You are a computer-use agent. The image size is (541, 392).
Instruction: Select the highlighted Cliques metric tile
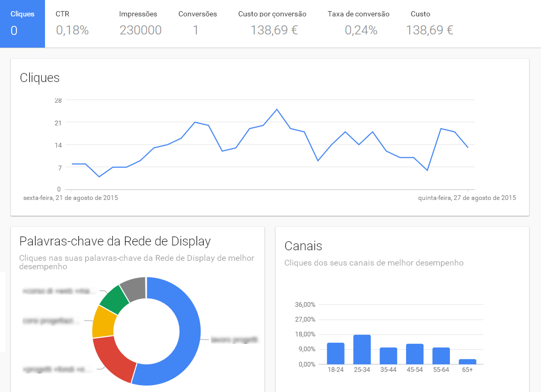(x=22, y=22)
